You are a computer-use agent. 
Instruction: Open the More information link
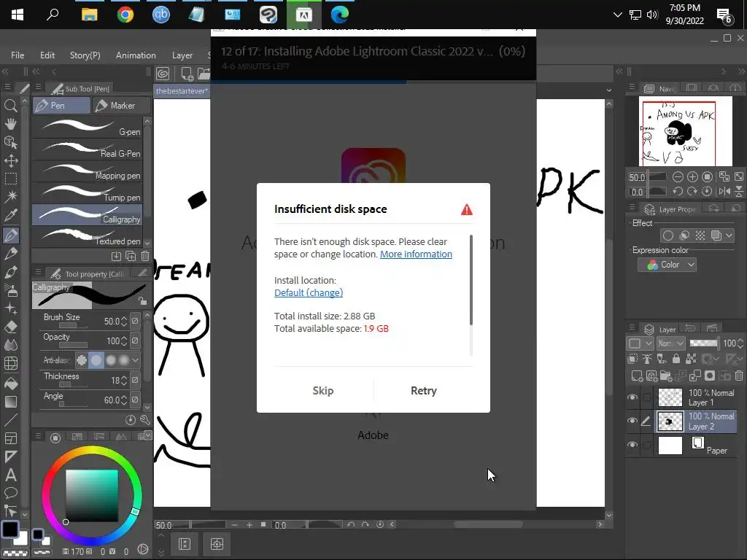pos(416,254)
